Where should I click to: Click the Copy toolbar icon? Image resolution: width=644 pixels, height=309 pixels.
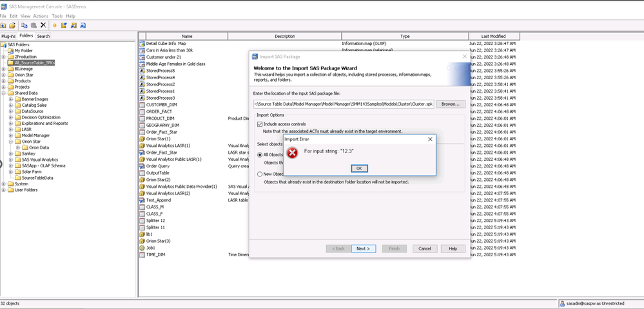24,26
